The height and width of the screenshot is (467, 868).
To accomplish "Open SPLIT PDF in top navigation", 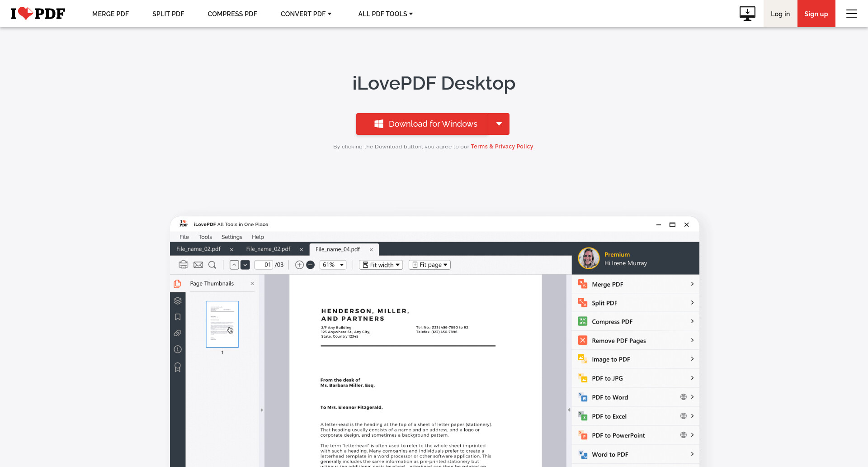I will tap(168, 14).
